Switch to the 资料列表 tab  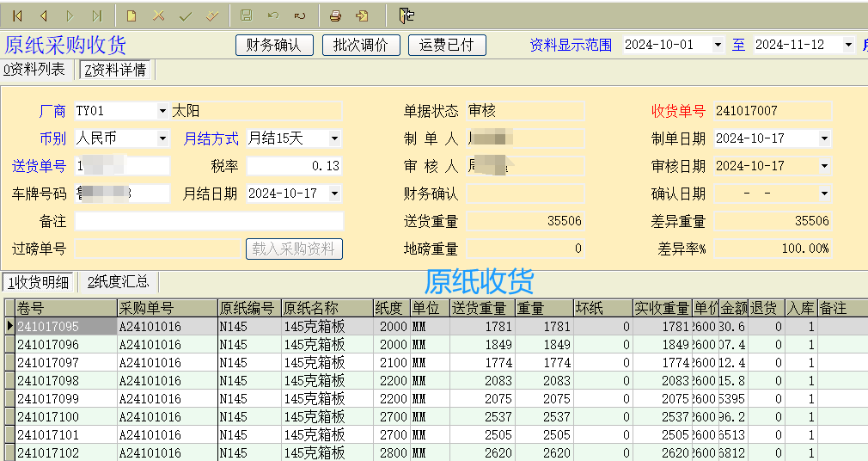pyautogui.click(x=35, y=71)
